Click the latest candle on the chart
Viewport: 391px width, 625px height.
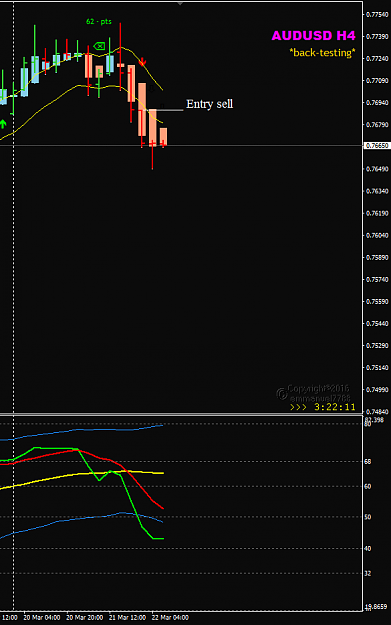[163, 137]
